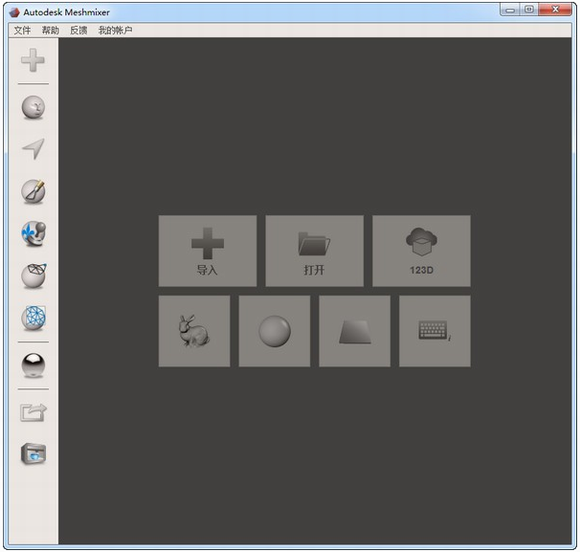Viewport: 580px width, 552px height.
Task: Load the sphere primitive tile
Action: point(274,331)
